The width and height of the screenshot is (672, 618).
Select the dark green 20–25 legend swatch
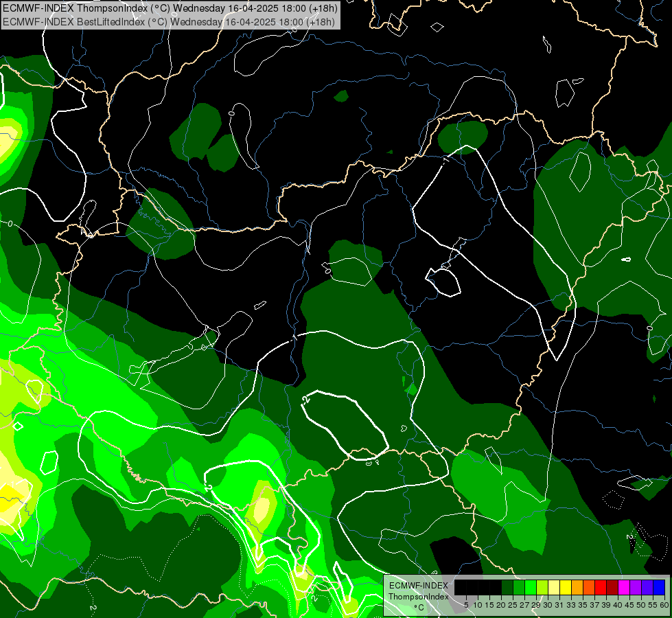507,587
